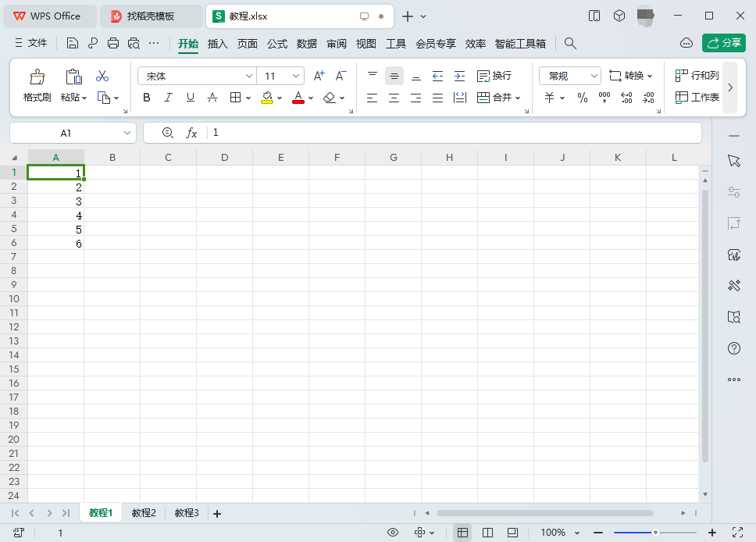Click the eraser clear-format icon
This screenshot has height=542, width=756.
click(x=330, y=98)
